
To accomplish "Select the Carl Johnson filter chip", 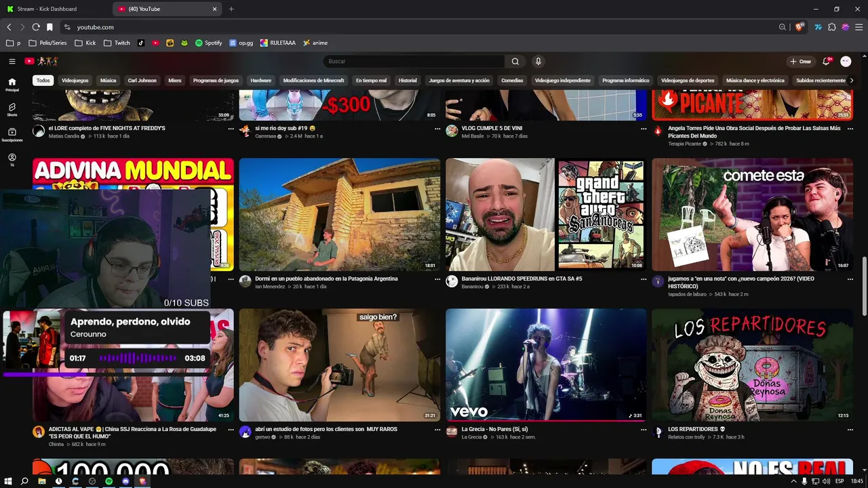I will 142,80.
